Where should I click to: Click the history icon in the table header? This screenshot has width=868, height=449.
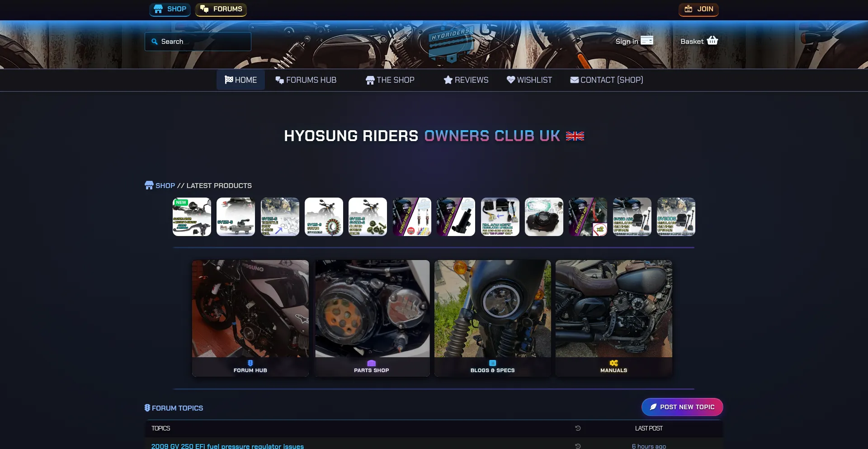click(578, 428)
